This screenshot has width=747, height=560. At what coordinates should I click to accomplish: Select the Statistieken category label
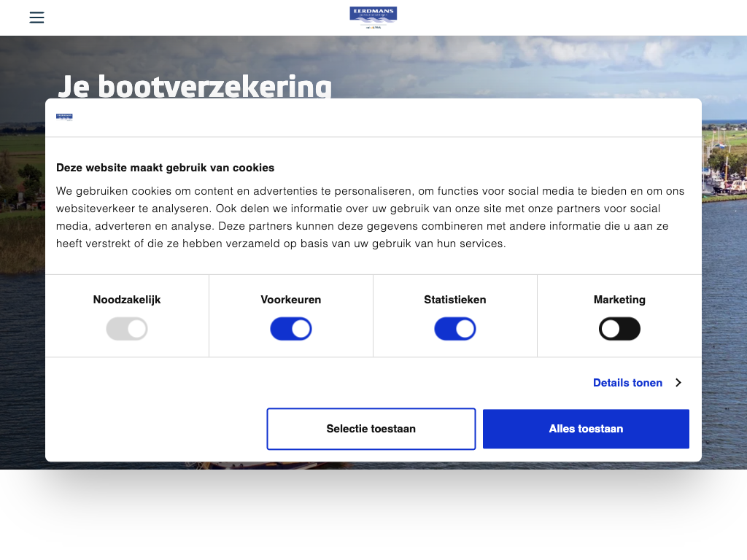[455, 300]
